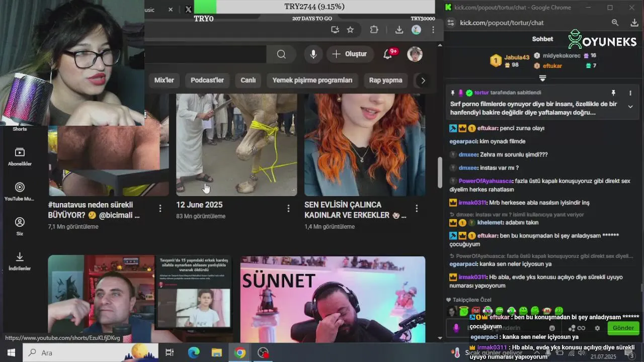
Task: Click the taskbar Ara search box
Action: click(x=91, y=353)
